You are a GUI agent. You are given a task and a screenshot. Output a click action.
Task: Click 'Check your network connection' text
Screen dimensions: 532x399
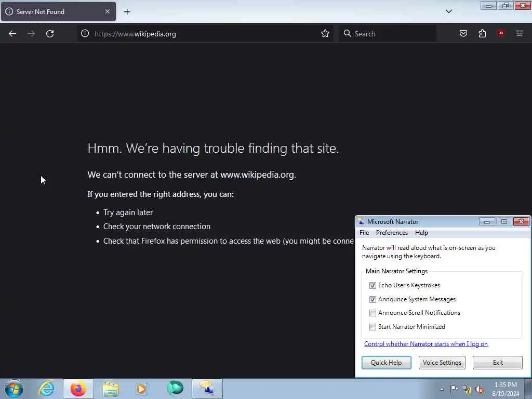pyautogui.click(x=157, y=227)
